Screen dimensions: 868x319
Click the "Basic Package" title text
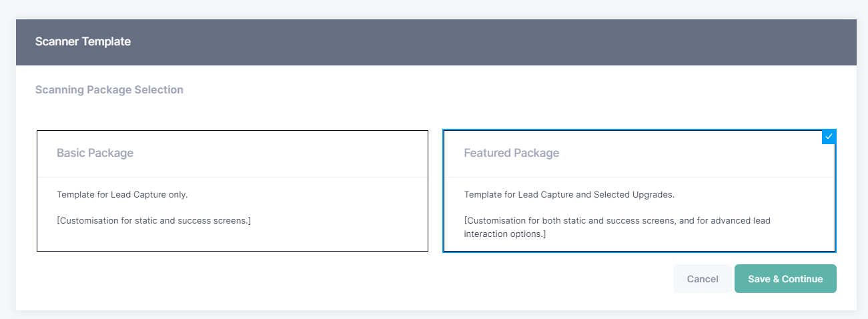(95, 153)
